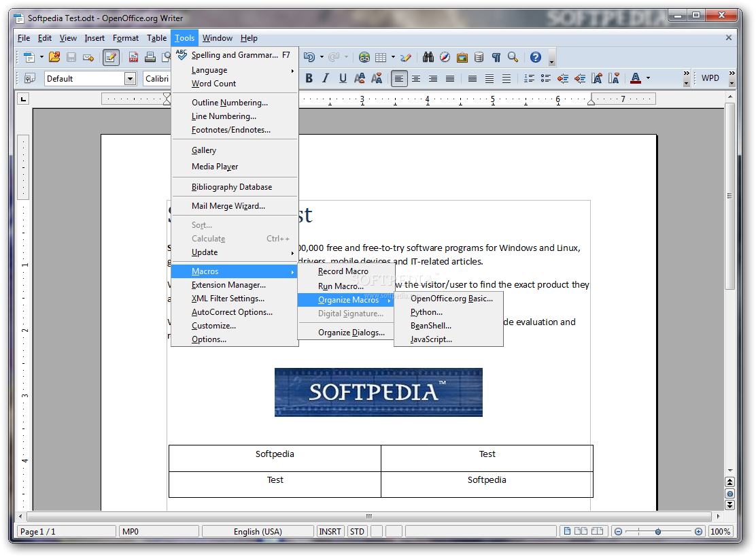The height and width of the screenshot is (557, 756).
Task: Select Word Count from Tools menu
Action: [x=235, y=84]
